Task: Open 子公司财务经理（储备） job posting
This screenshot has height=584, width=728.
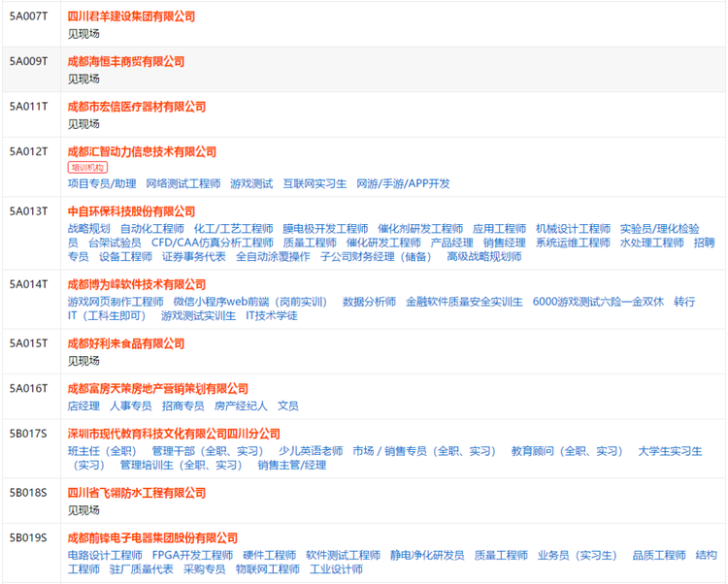Action: pyautogui.click(x=378, y=256)
